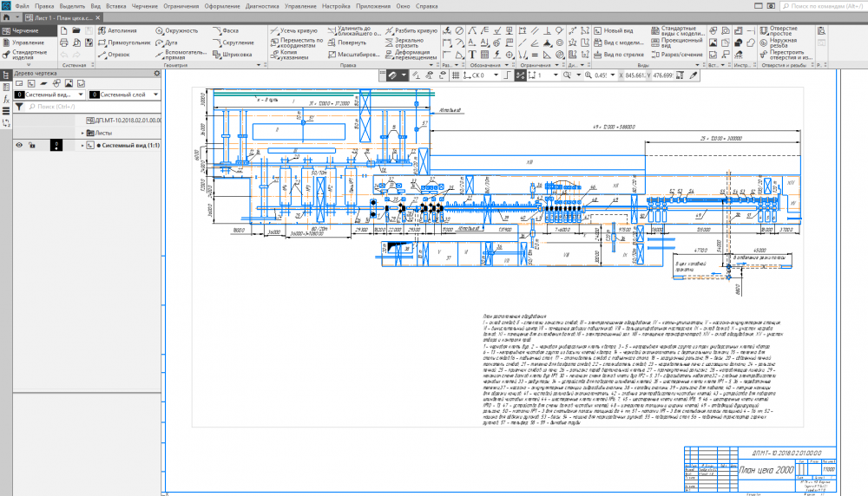Select the Окружность circle tool

point(177,30)
